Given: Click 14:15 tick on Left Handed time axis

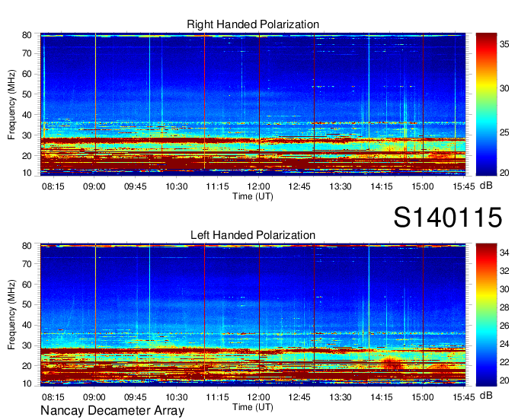Looking at the screenshot, I should pos(382,397).
